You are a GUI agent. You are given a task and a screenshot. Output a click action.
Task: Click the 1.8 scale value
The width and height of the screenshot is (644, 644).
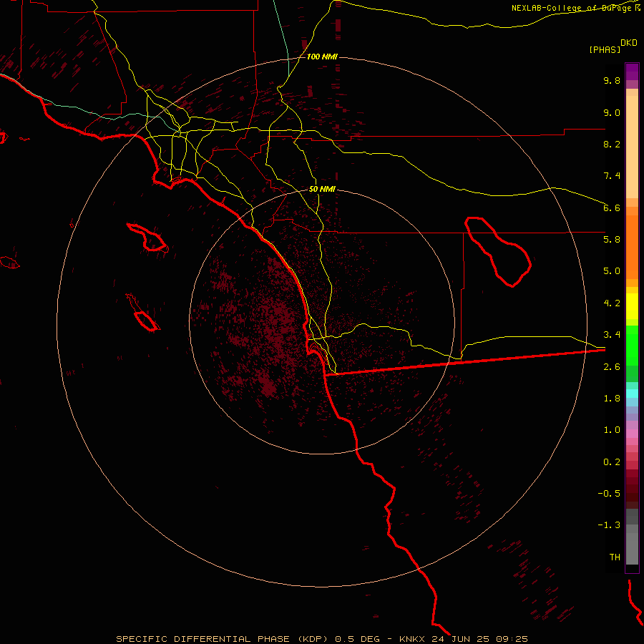click(x=612, y=399)
